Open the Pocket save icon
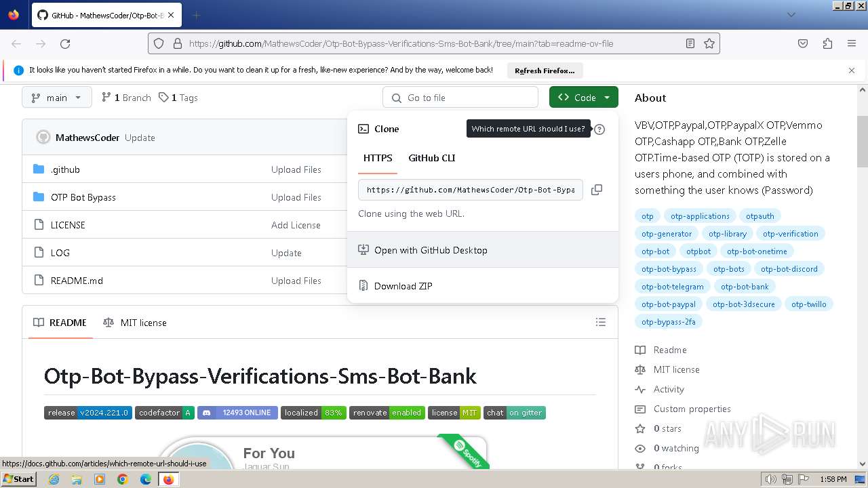868x488 pixels. pyautogui.click(x=803, y=43)
